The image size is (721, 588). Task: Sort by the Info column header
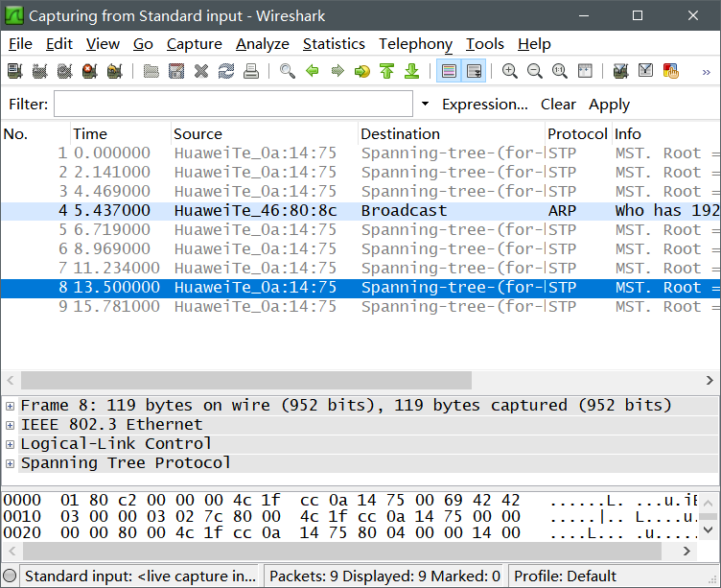point(665,134)
